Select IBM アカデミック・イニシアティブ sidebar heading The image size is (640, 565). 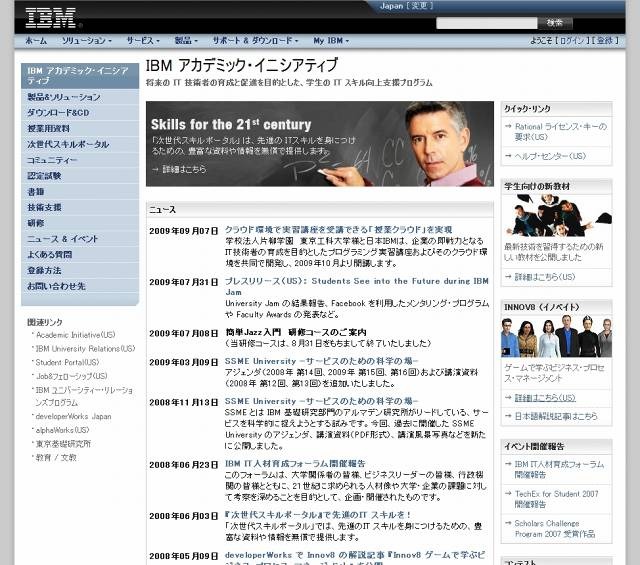80,76
